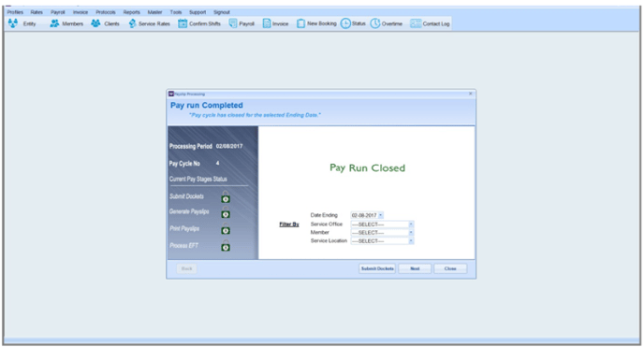Open the Protocols menu
The width and height of the screenshot is (644, 347).
click(106, 12)
